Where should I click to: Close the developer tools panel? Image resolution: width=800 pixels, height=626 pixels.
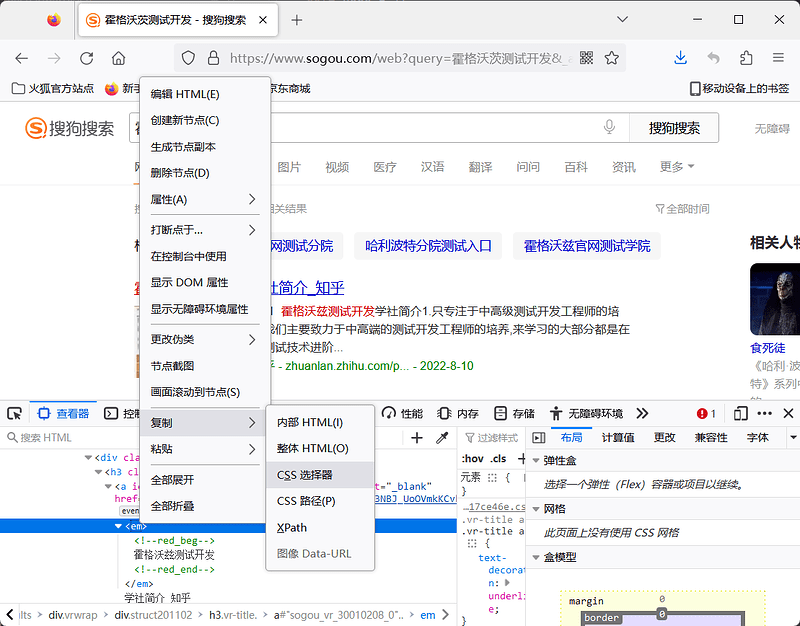click(x=788, y=413)
